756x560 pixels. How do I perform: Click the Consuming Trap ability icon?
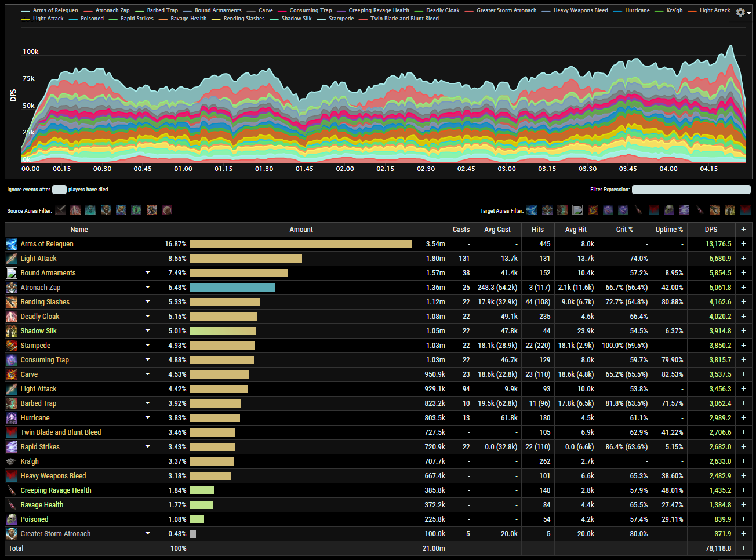tap(12, 360)
